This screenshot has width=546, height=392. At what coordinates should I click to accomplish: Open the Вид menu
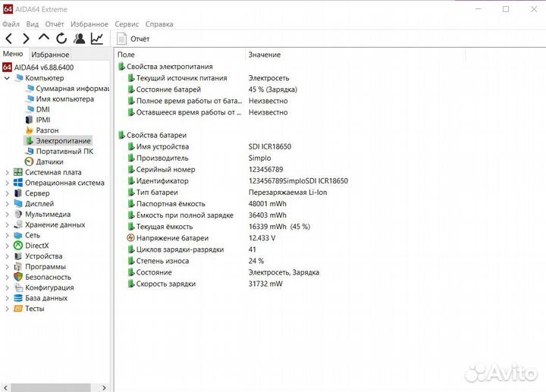[x=33, y=24]
